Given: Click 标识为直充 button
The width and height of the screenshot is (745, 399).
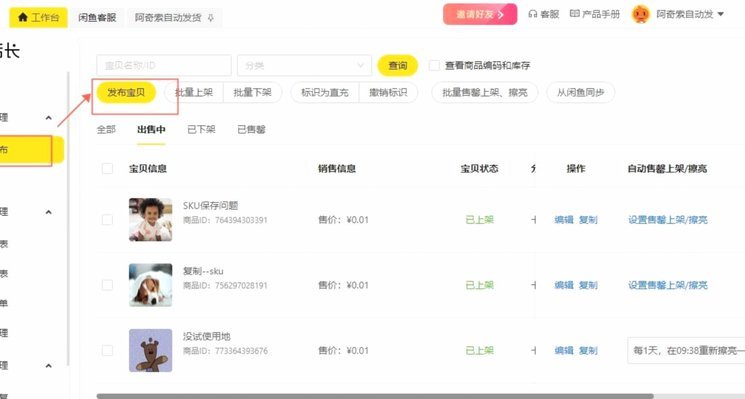Looking at the screenshot, I should click(x=325, y=92).
